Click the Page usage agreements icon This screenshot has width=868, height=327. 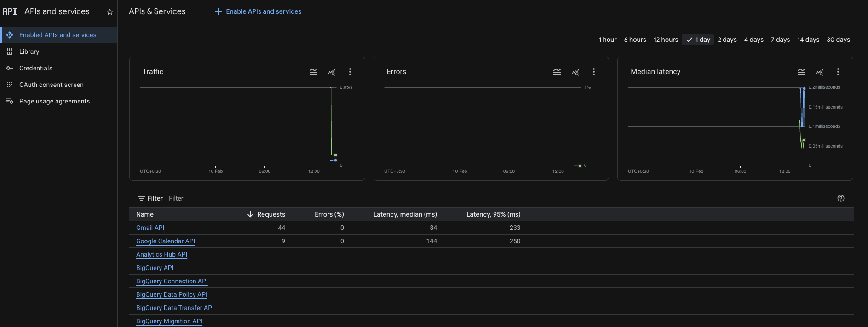pyautogui.click(x=10, y=101)
